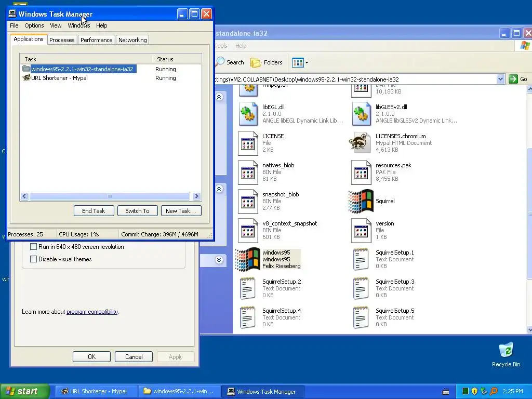Select the LICENSE file icon

click(x=248, y=143)
